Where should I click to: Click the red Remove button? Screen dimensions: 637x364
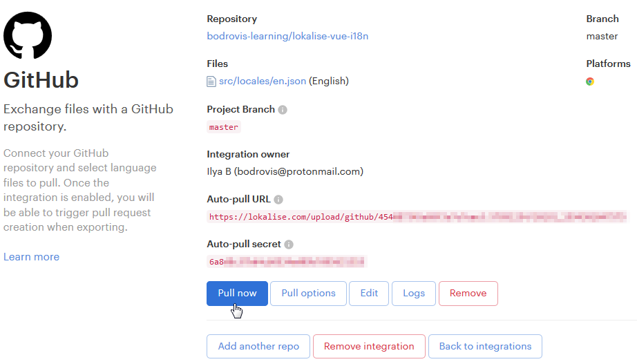468,294
